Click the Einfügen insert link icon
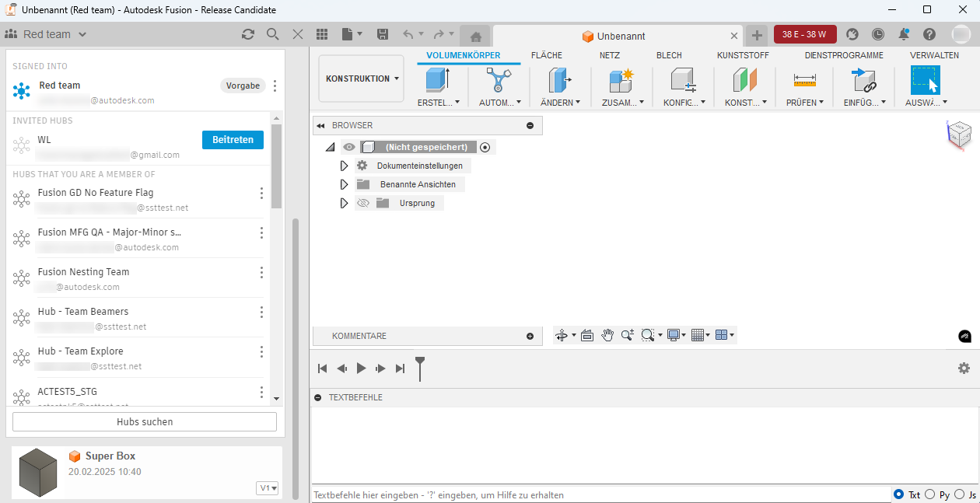This screenshot has width=980, height=503. point(863,81)
